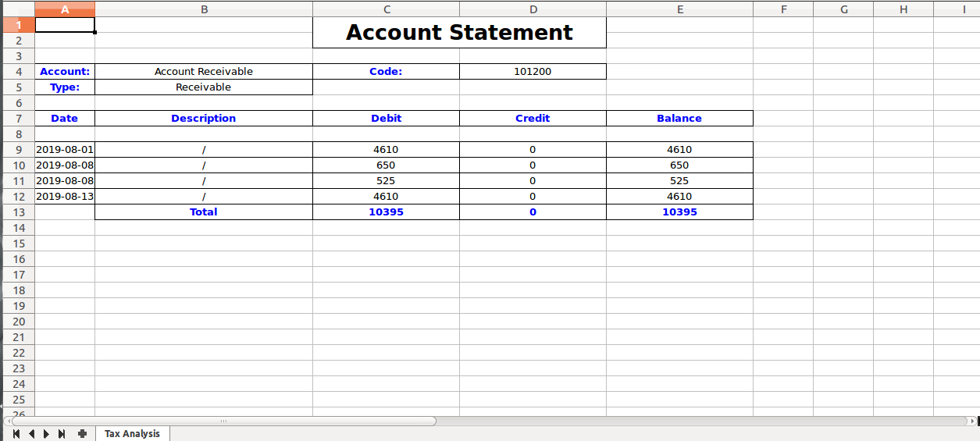Go to next sheet arrow

tap(47, 434)
